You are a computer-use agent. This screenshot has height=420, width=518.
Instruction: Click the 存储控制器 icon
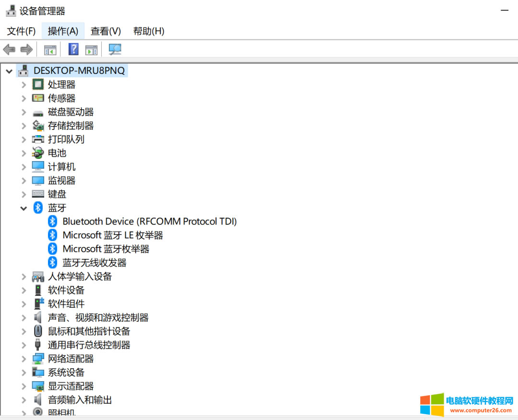pos(38,126)
